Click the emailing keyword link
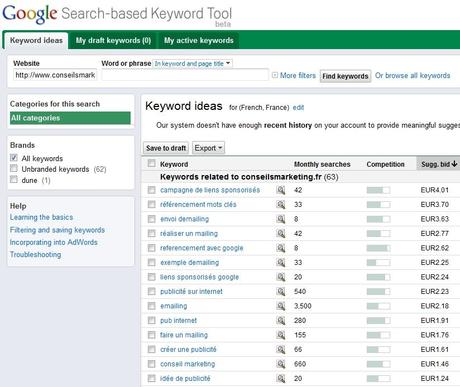Image resolution: width=460 pixels, height=387 pixels. pyautogui.click(x=174, y=306)
